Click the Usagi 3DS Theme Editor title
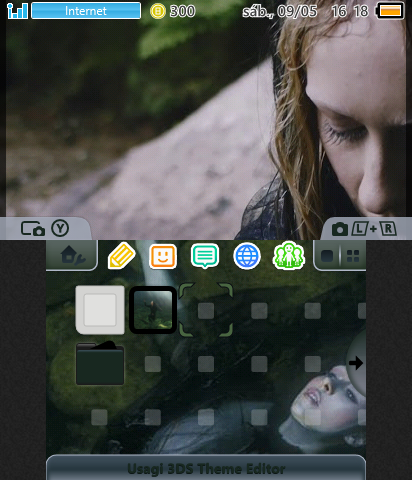The height and width of the screenshot is (480, 412). 206,469
